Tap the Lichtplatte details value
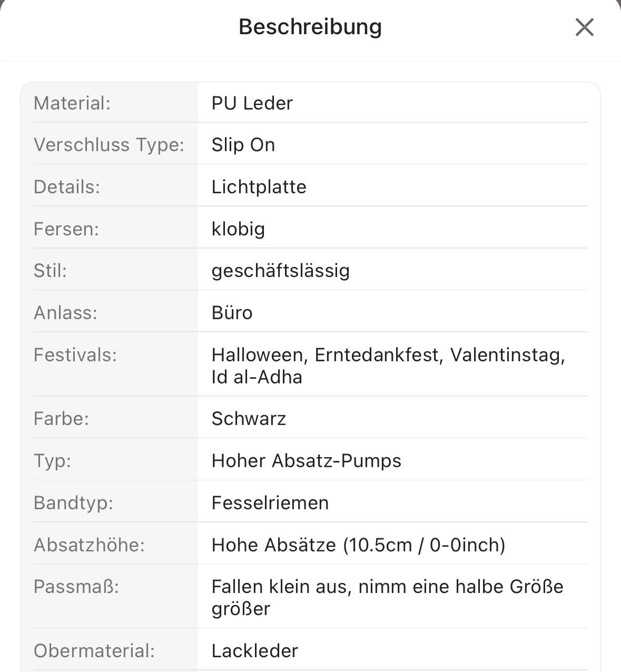The height and width of the screenshot is (672, 621). [x=259, y=187]
